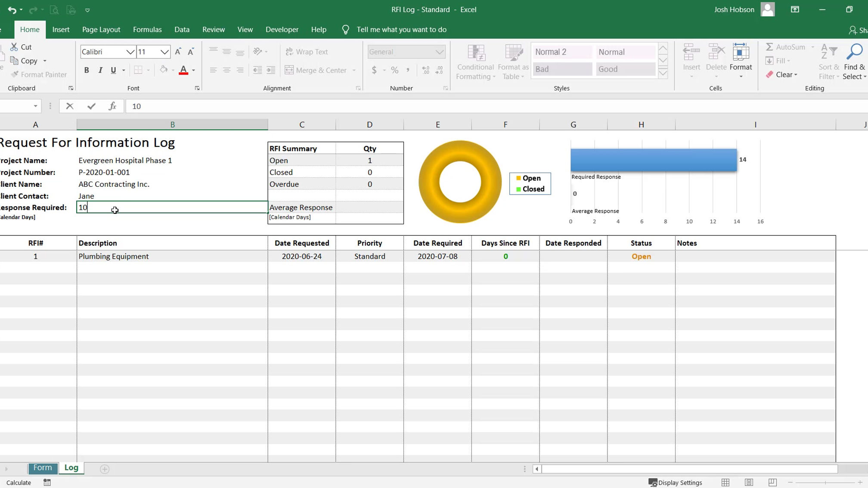This screenshot has height=488, width=868.
Task: Click Display Settings in status bar
Action: point(676,482)
